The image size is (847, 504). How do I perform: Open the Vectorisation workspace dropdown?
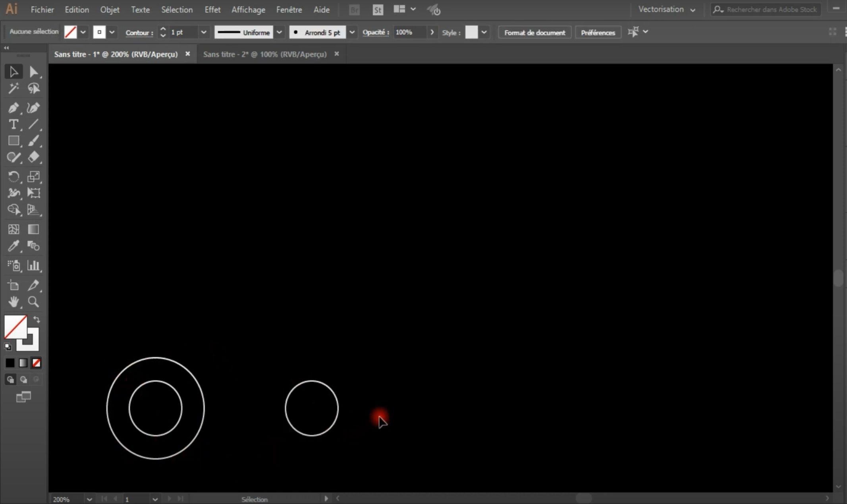click(x=667, y=10)
